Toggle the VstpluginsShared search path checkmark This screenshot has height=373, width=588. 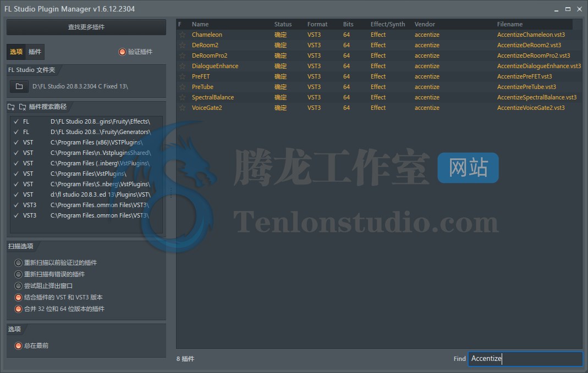pos(16,153)
